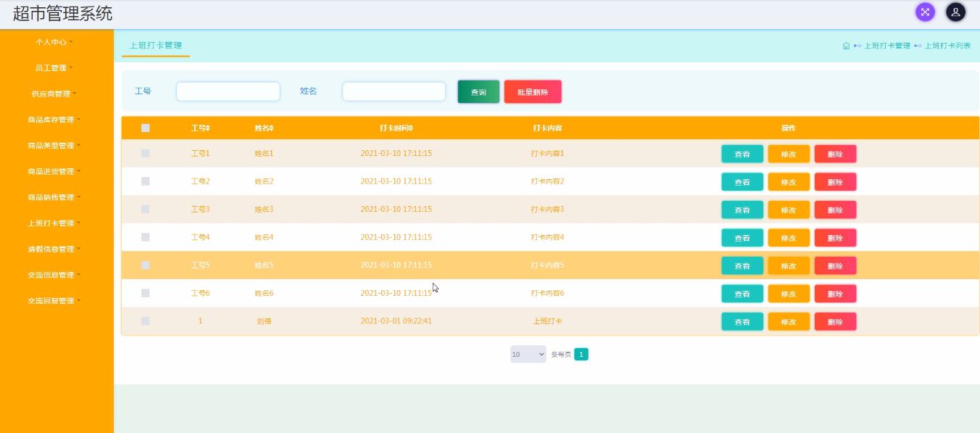The width and height of the screenshot is (980, 433).
Task: Click cell 打卡内容3
Action: 547,210
